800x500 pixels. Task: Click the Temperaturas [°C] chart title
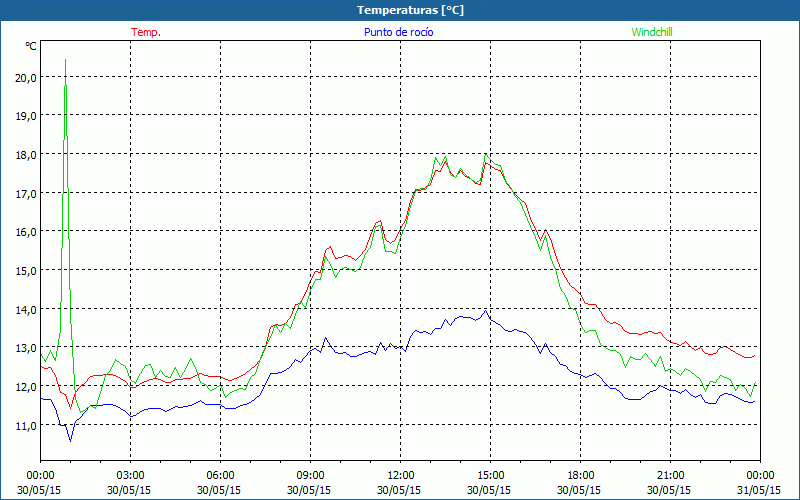[x=410, y=10]
